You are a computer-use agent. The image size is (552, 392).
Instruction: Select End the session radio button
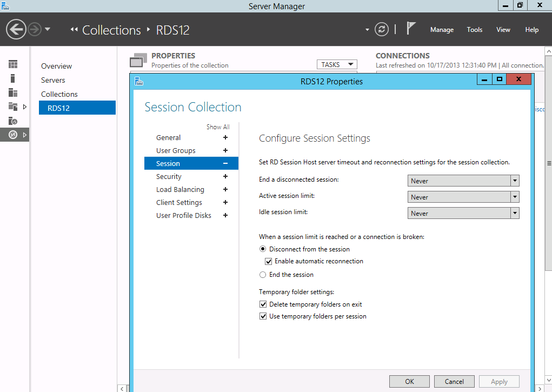point(263,275)
